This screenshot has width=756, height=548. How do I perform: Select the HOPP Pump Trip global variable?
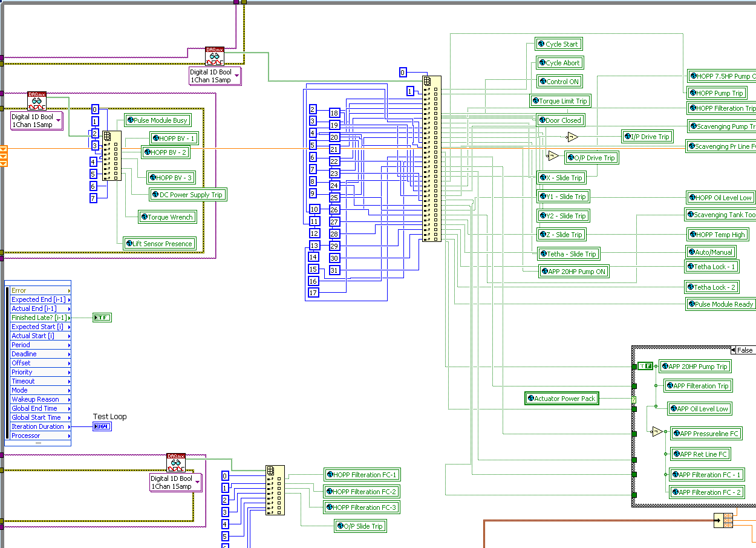point(717,93)
